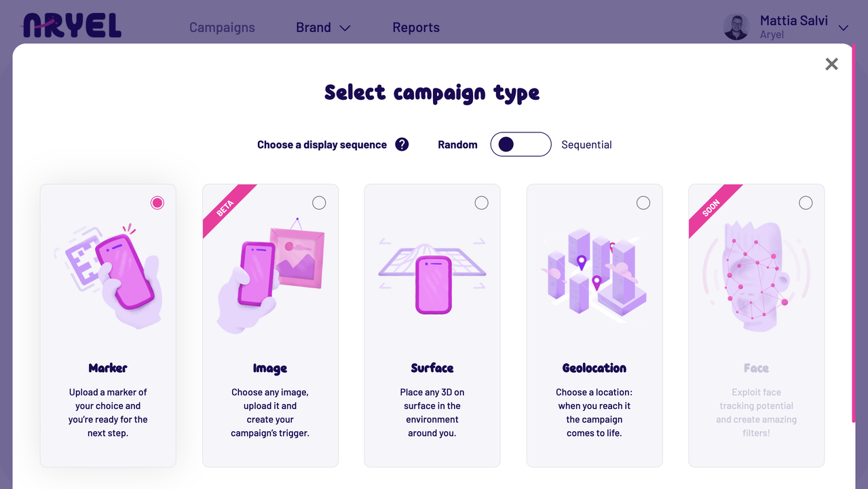Go to the Reports menu item
This screenshot has width=868, height=489.
(416, 28)
